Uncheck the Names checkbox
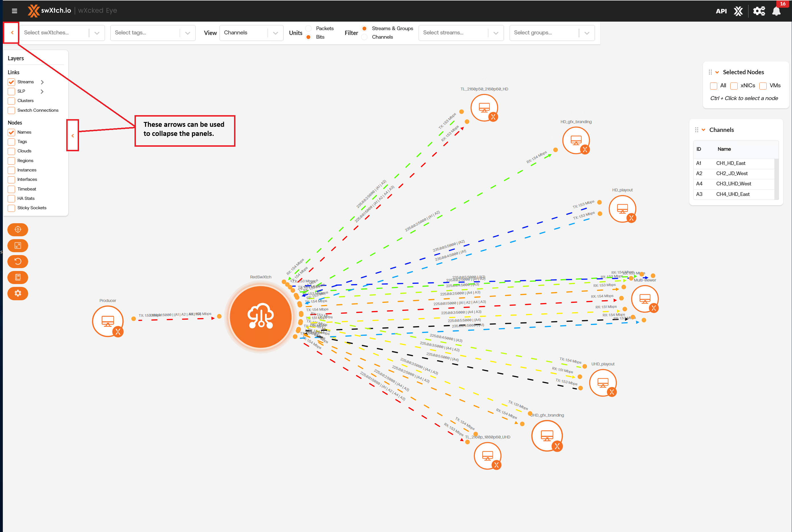This screenshot has width=792, height=532. pos(12,132)
